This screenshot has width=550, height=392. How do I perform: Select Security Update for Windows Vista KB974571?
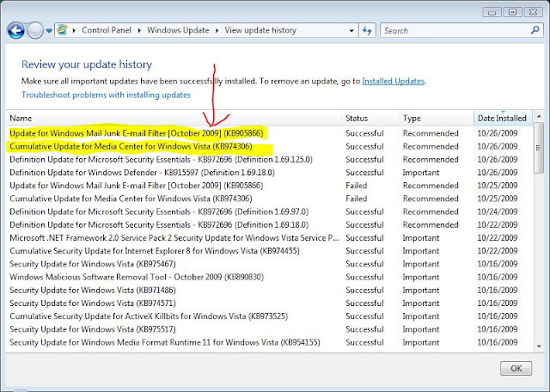269,303
